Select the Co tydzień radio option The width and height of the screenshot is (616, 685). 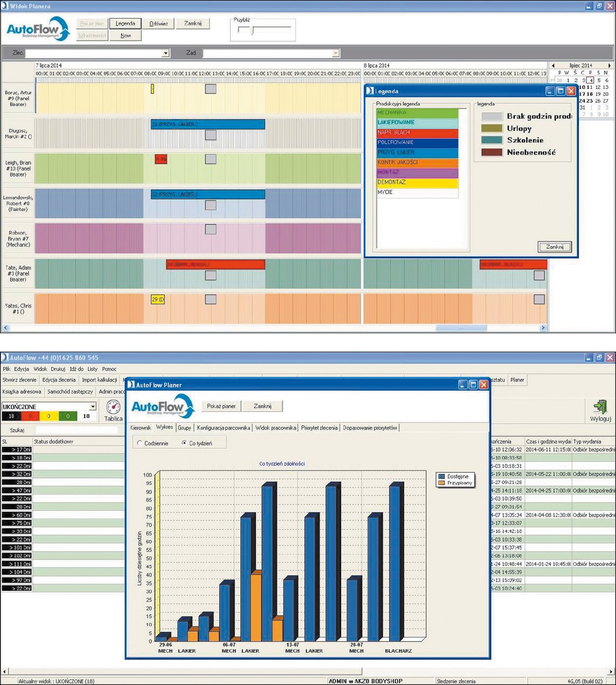pyautogui.click(x=184, y=443)
